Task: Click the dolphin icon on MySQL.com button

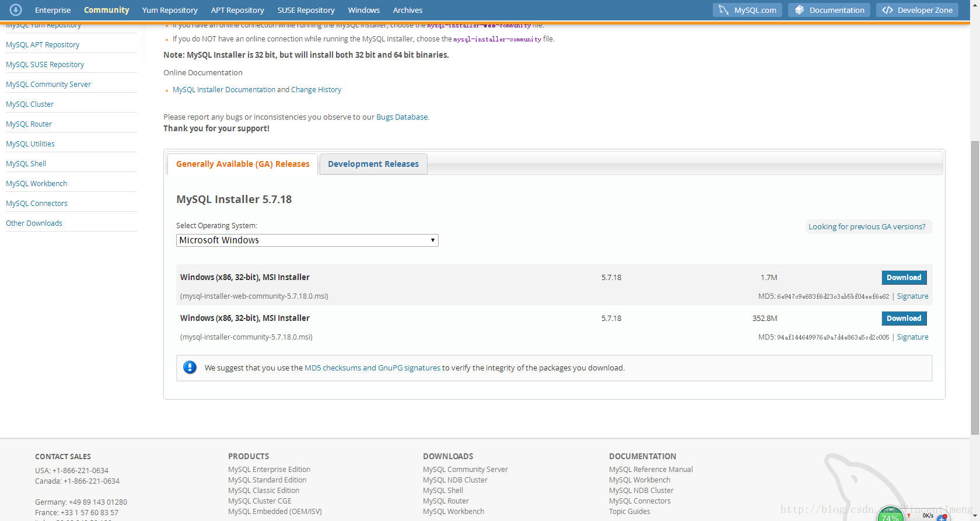Action: click(x=724, y=10)
